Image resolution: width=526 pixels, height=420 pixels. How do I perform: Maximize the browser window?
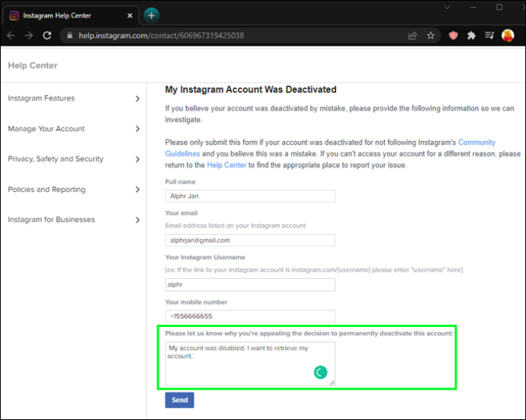pos(499,7)
